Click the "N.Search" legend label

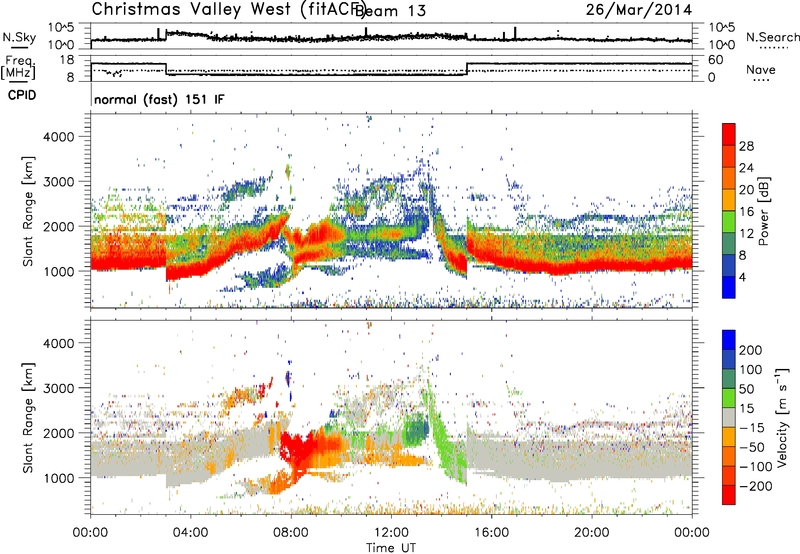point(772,37)
